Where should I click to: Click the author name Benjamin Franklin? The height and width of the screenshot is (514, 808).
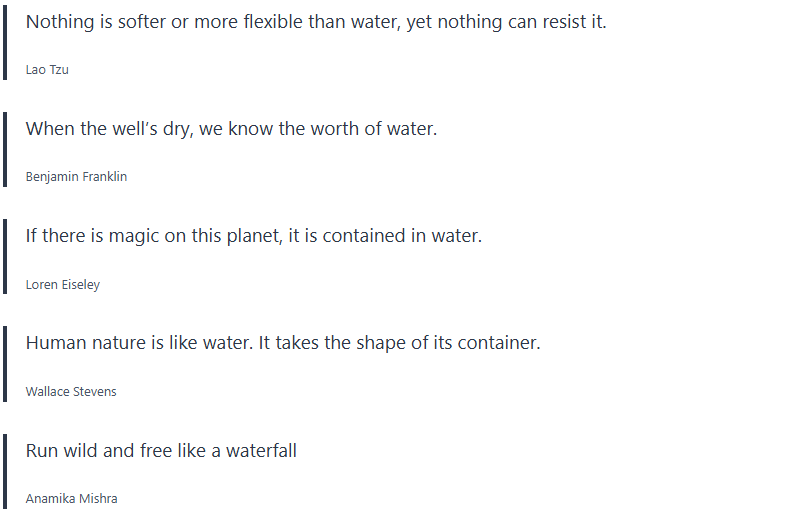tap(76, 177)
